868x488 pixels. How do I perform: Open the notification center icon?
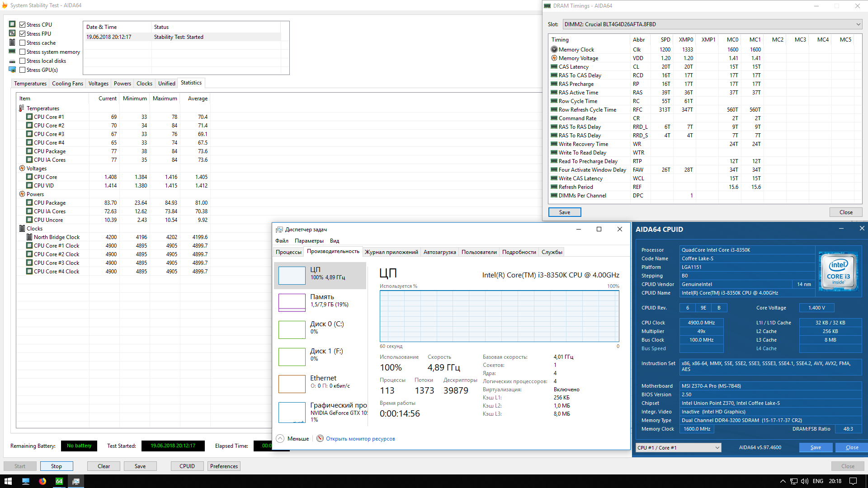click(853, 481)
